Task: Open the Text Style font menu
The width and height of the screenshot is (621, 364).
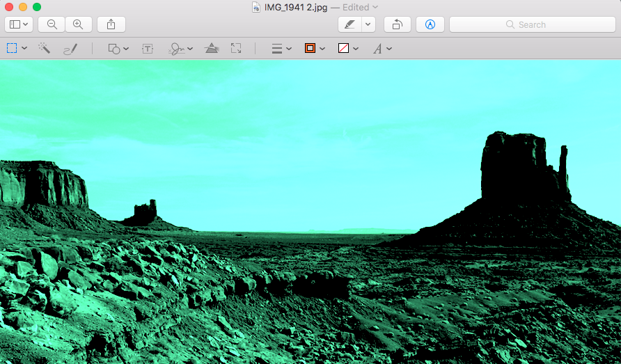Action: point(377,49)
